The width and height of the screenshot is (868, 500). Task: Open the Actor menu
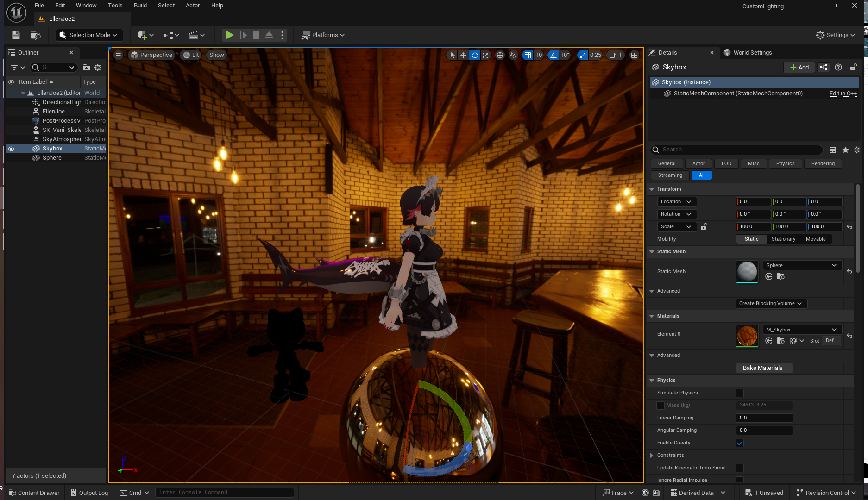coord(193,6)
